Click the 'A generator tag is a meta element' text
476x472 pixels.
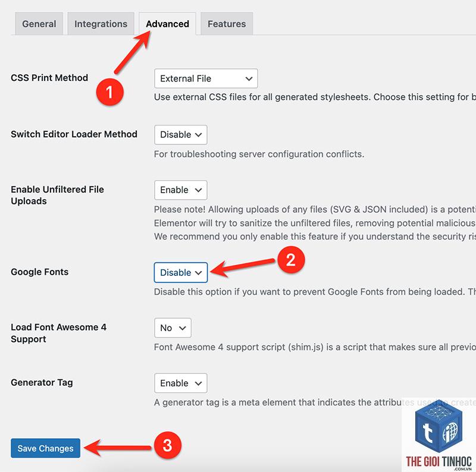[x=315, y=402]
